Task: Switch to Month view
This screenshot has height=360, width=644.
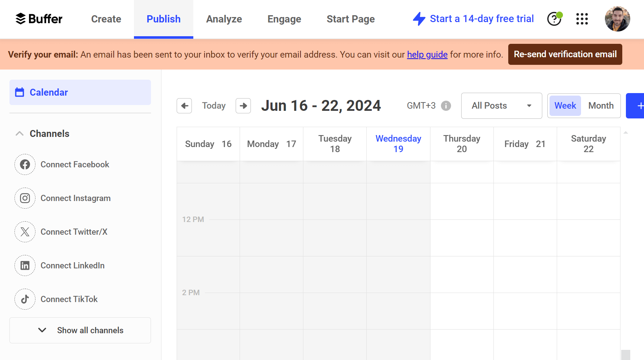Action: [601, 106]
